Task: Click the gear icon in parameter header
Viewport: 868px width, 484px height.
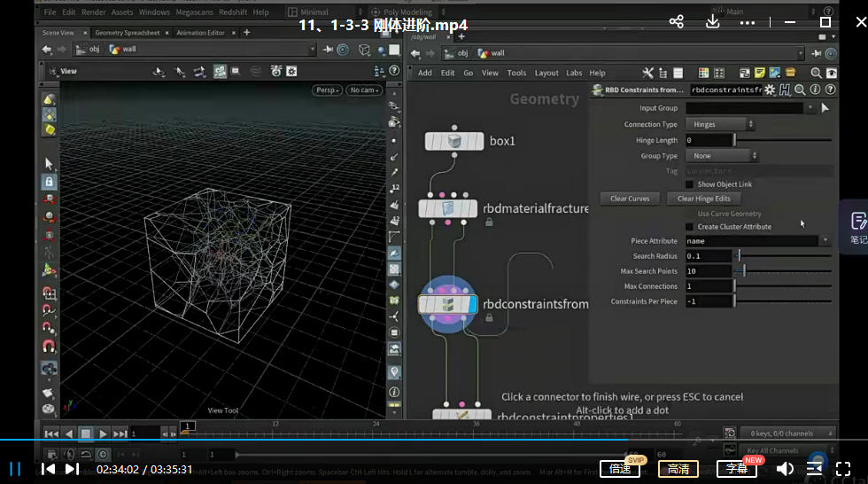Action: pyautogui.click(x=770, y=90)
